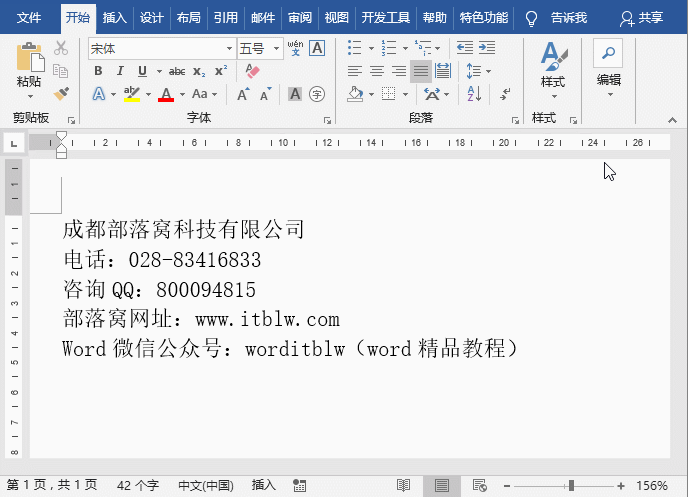
Task: Open the phonetic guide (wén) tool
Action: [295, 48]
